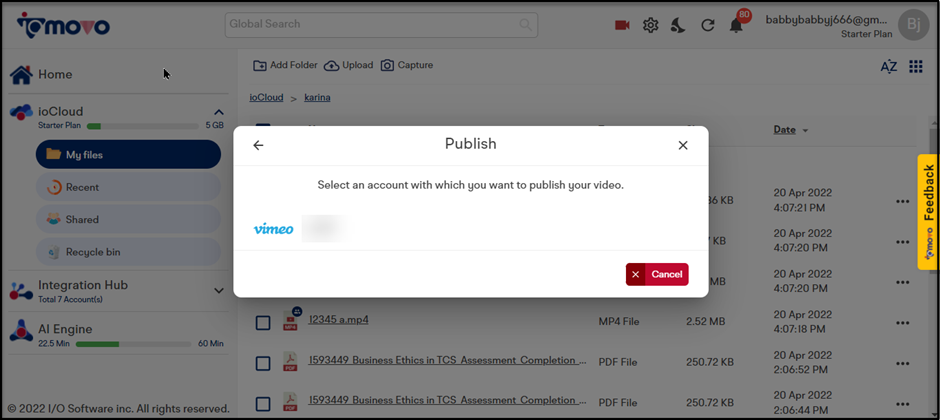Open notifications bell with 80 badge
940x420 pixels.
(737, 23)
